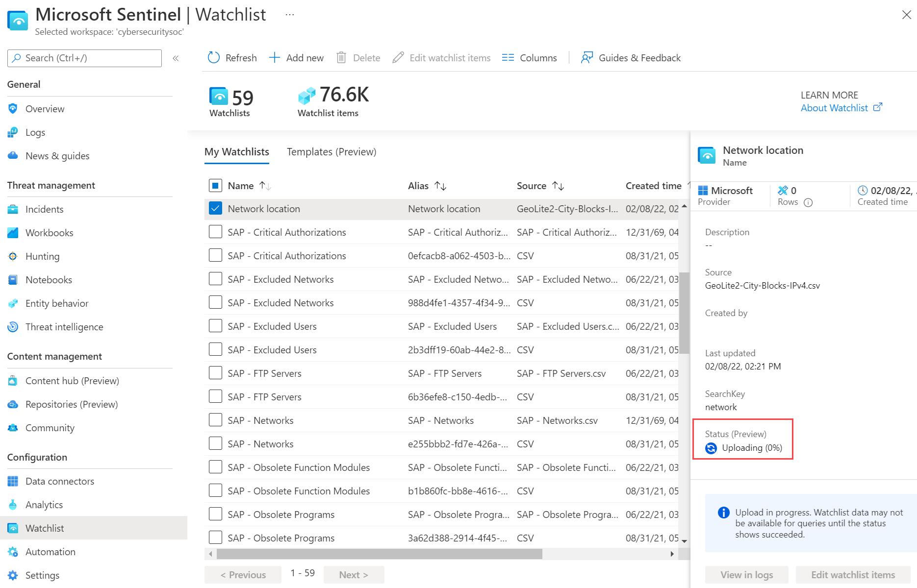Check the SAP - FTP Servers watchlist checkbox

(215, 372)
